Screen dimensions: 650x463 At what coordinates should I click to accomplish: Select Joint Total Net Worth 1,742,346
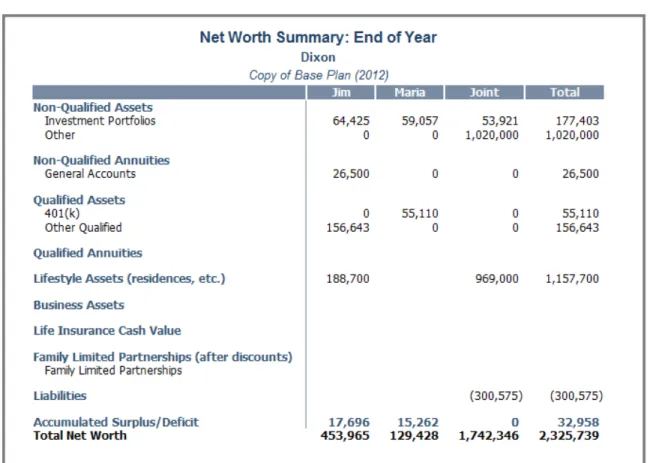point(488,436)
